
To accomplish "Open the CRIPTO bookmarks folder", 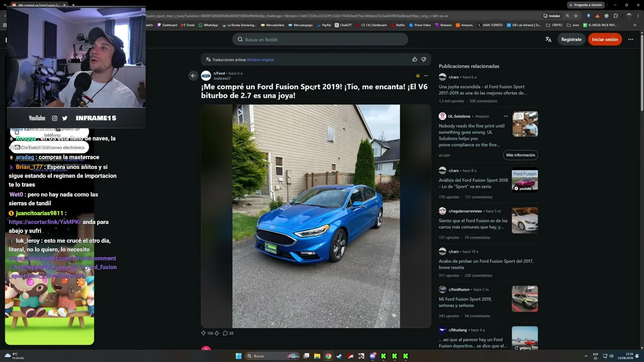I will point(554,25).
